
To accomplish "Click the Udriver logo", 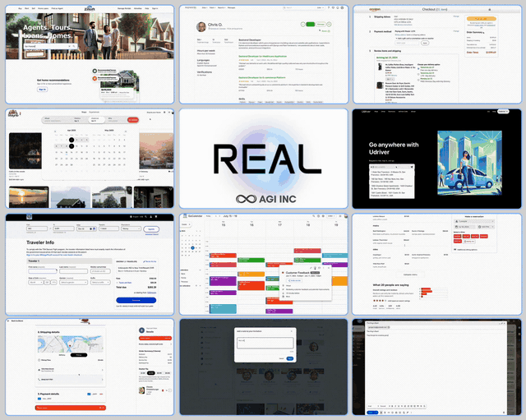I will [x=366, y=112].
